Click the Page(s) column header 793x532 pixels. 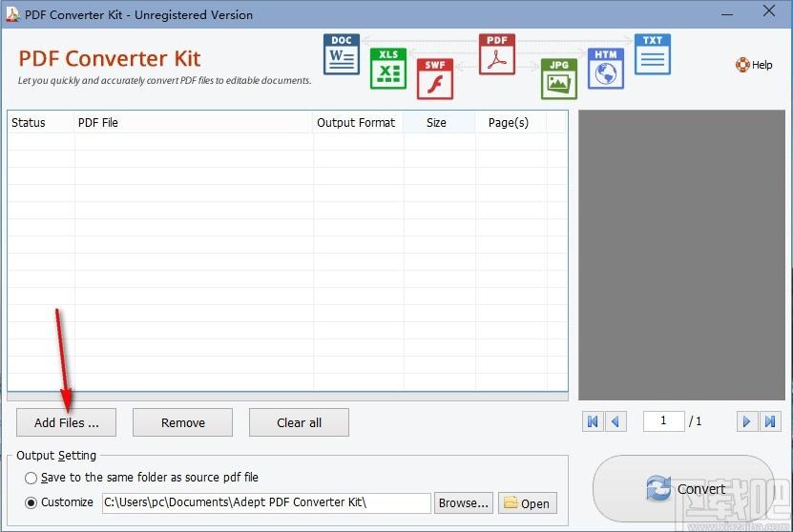tap(511, 123)
